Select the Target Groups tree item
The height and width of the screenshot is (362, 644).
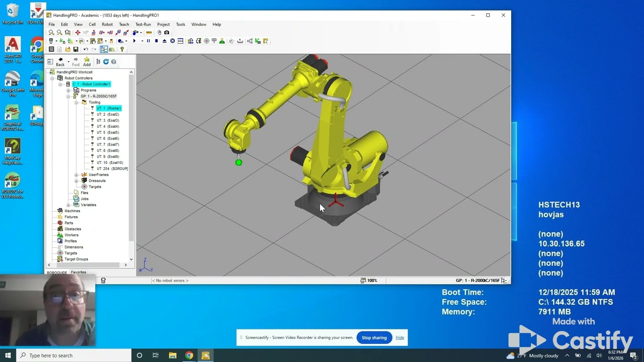click(76, 259)
